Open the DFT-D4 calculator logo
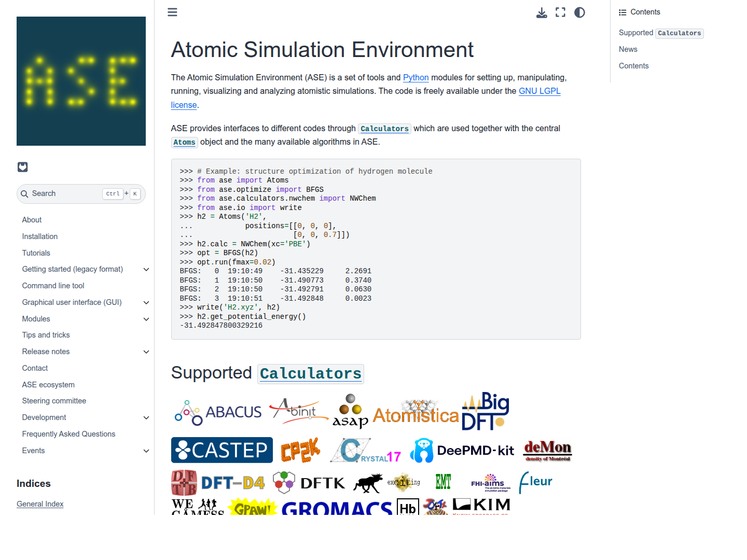The image size is (747, 560). click(233, 483)
